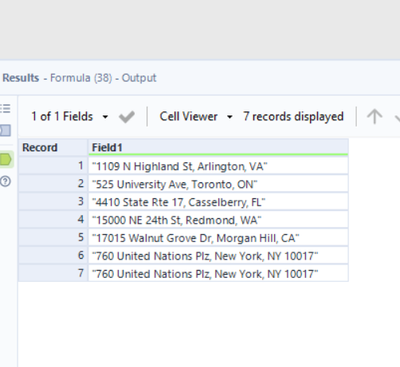Click United Nations Plz cell in record 6
This screenshot has height=367, width=400.
(218, 256)
